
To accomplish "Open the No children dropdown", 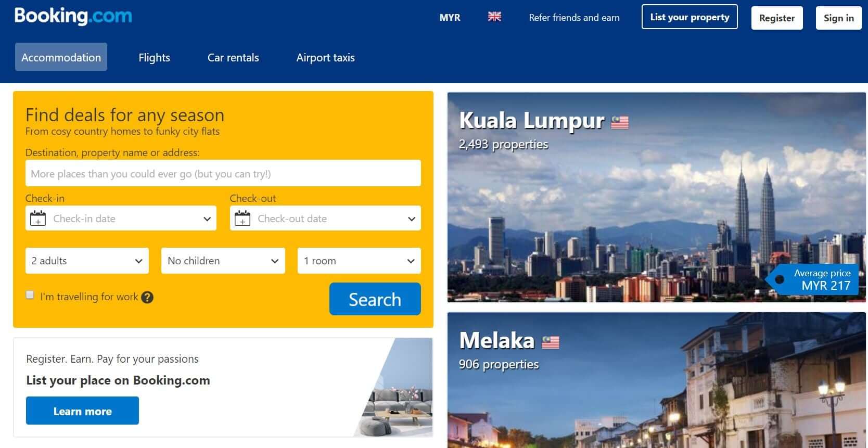I will click(x=223, y=261).
